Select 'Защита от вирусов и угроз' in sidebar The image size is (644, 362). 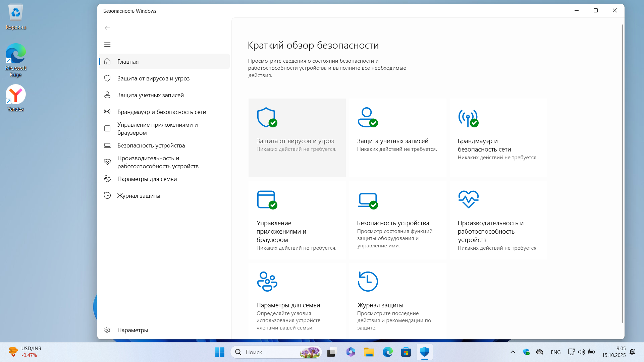153,78
